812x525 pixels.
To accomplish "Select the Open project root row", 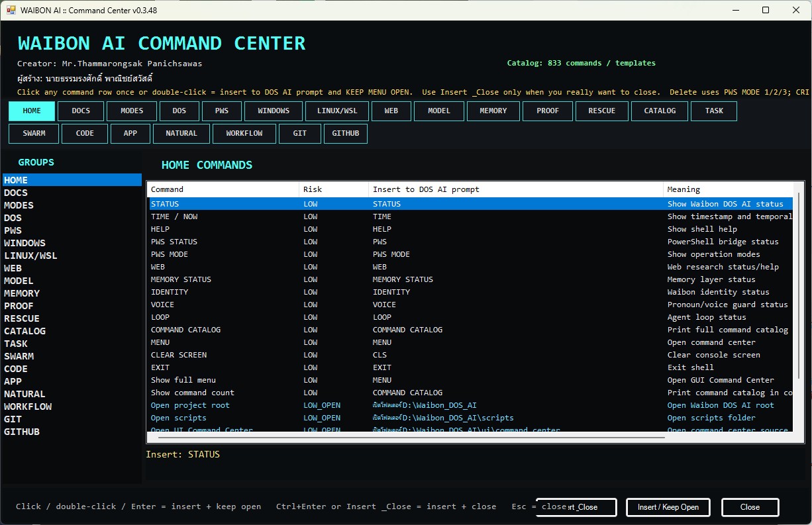I will pos(470,405).
